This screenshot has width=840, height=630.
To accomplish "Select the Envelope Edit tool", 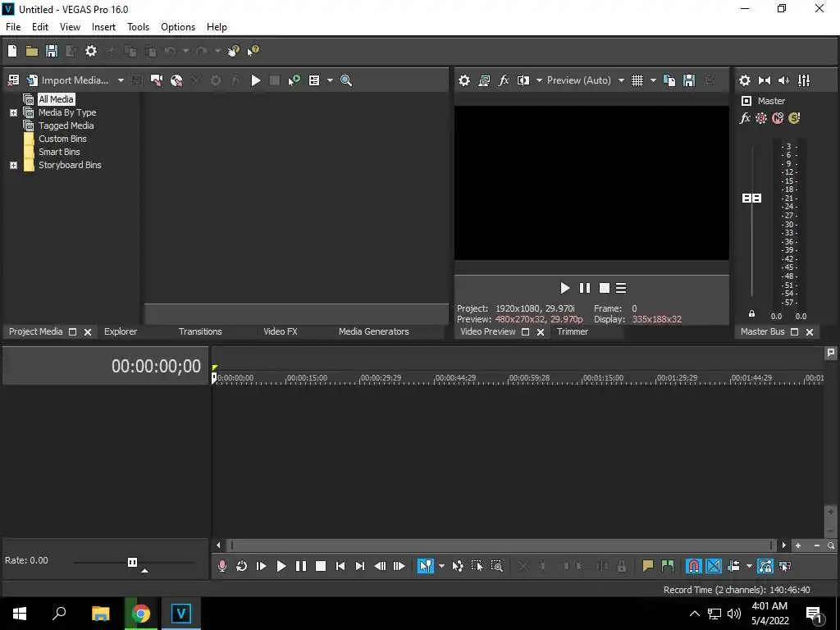I will [458, 566].
